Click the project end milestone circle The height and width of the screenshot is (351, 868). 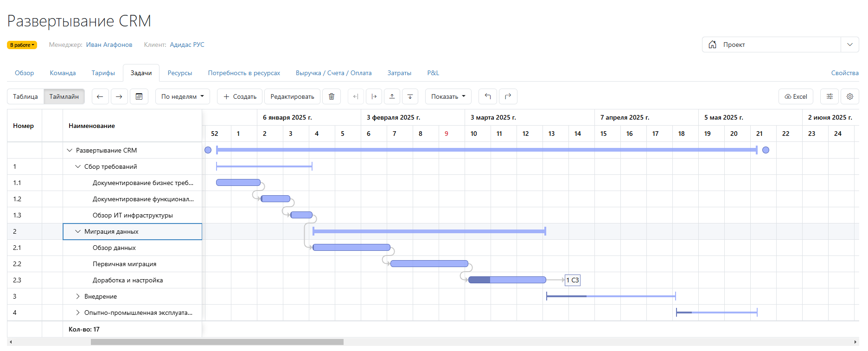[x=766, y=150]
